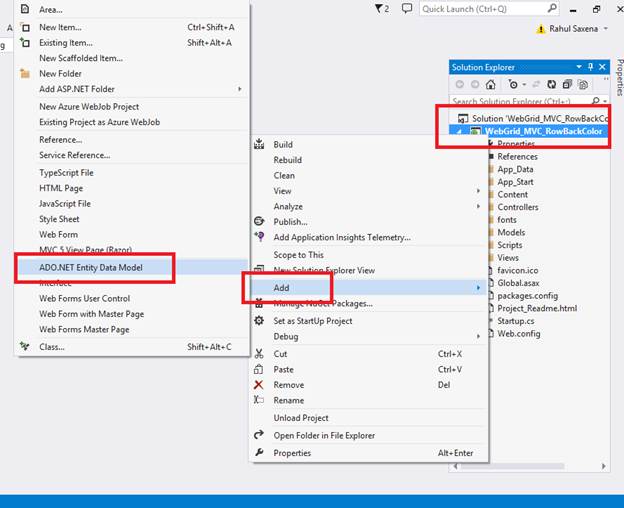Click the Open Folder in File Explorer arrow icon
Image resolution: width=624 pixels, height=508 pixels.
(x=259, y=434)
